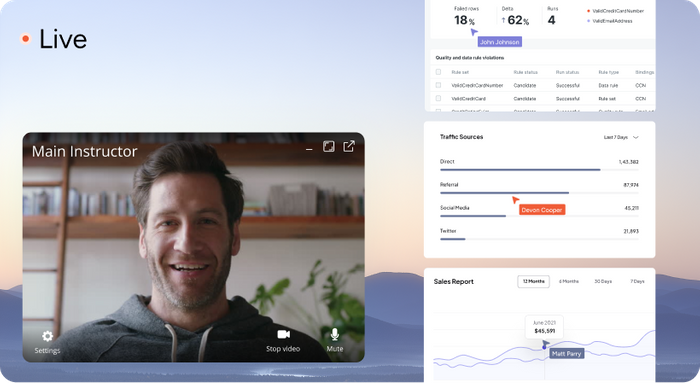The image size is (700, 383).
Task: Mute the microphone in instructor video
Action: pos(334,334)
